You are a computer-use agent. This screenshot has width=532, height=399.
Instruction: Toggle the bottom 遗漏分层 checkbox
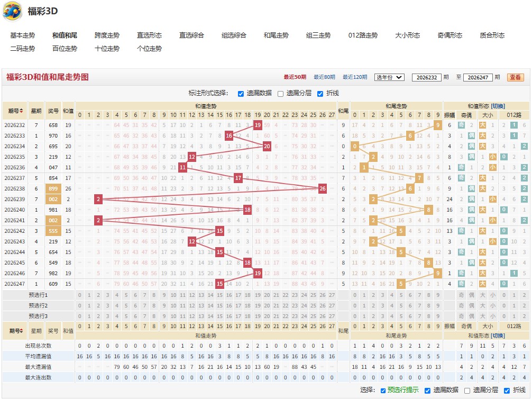467,391
